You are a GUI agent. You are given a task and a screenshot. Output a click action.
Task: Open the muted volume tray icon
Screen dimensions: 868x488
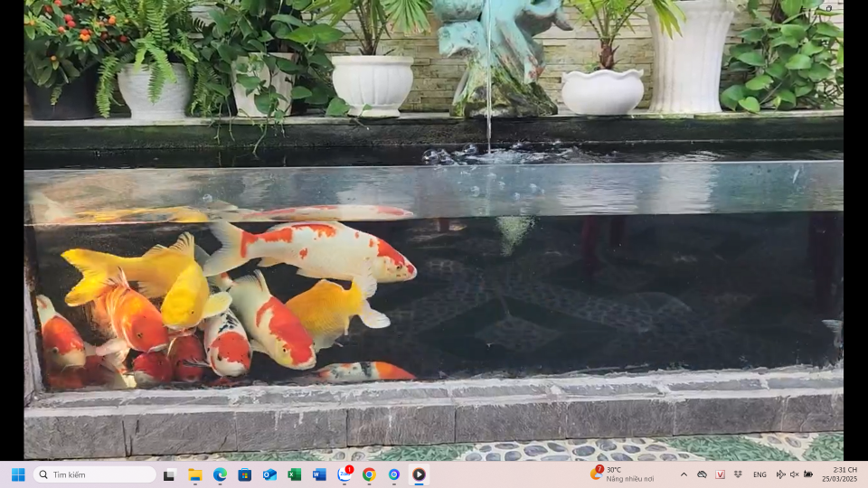795,474
